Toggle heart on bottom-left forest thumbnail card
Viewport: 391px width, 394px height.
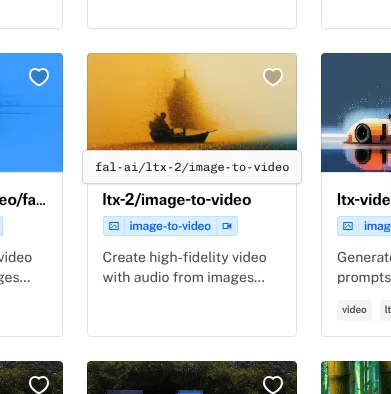(x=39, y=384)
